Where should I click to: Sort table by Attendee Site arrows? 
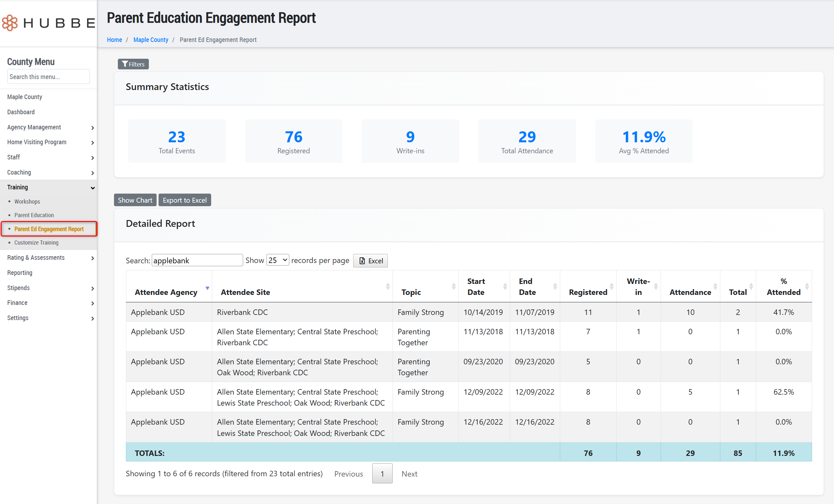(x=387, y=287)
